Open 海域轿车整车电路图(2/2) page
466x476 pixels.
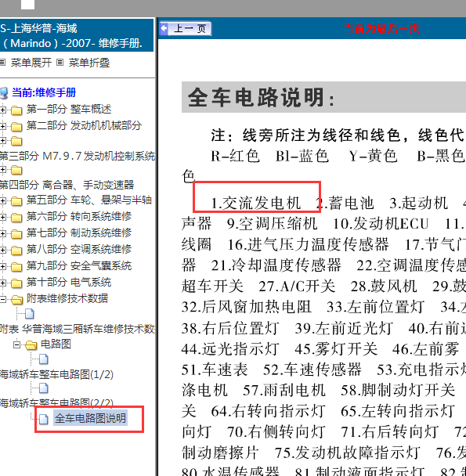[x=57, y=403]
